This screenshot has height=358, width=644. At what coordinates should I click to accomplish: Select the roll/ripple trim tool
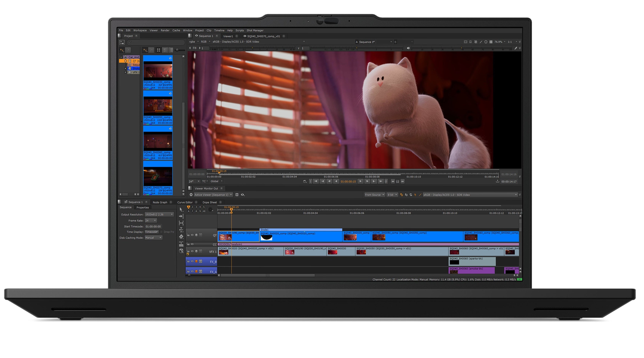coord(181,230)
